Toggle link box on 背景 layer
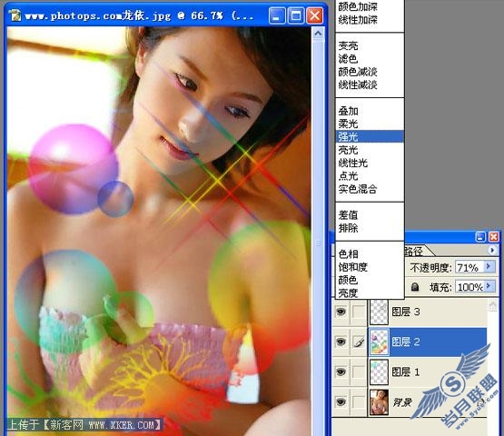The width and height of the screenshot is (504, 436). pos(358,401)
